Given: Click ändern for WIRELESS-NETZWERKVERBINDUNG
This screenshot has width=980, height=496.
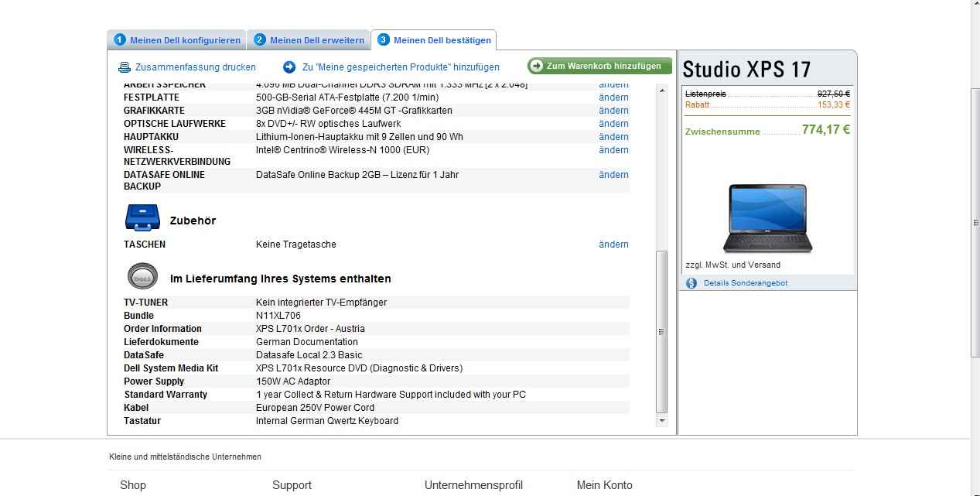Looking at the screenshot, I should (x=613, y=150).
